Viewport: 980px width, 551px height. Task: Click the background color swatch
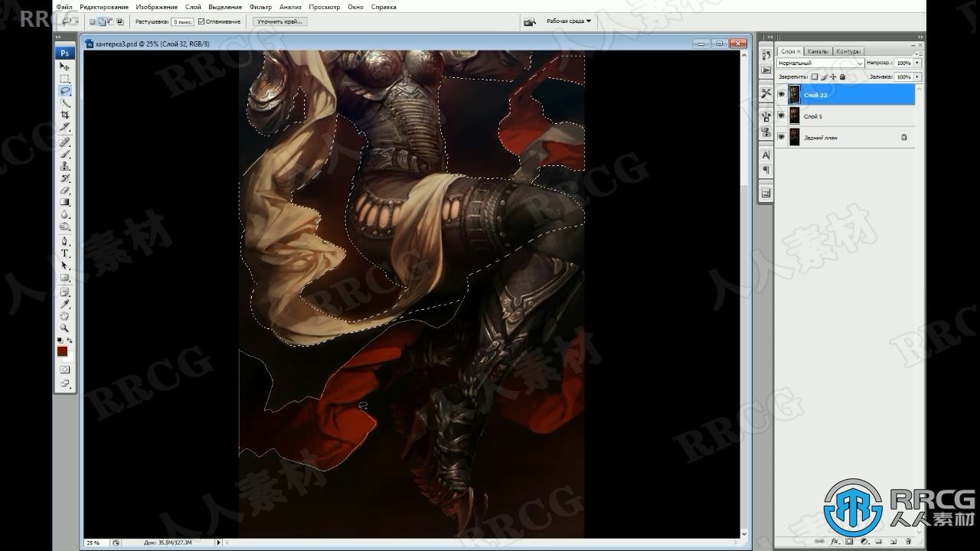point(69,357)
